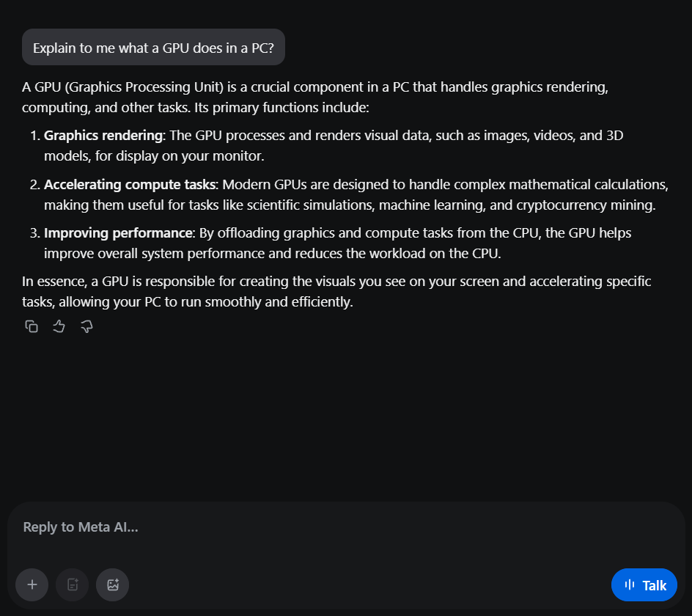Click the closing In essence paragraph
The width and height of the screenshot is (692, 616).
[336, 291]
